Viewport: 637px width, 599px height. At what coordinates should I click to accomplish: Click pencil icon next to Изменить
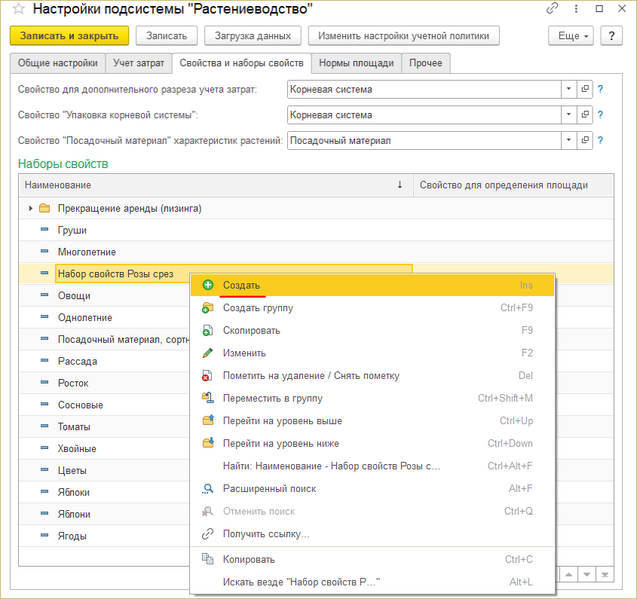[208, 353]
